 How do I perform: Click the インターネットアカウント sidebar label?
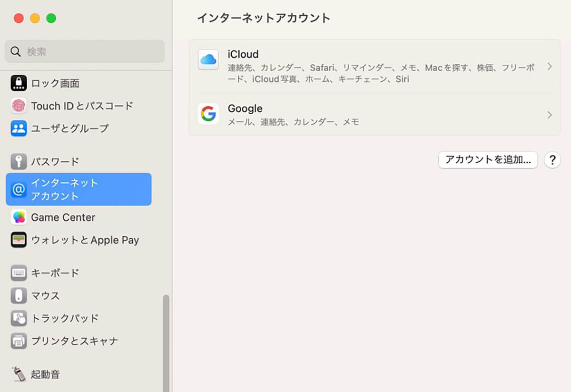point(64,189)
